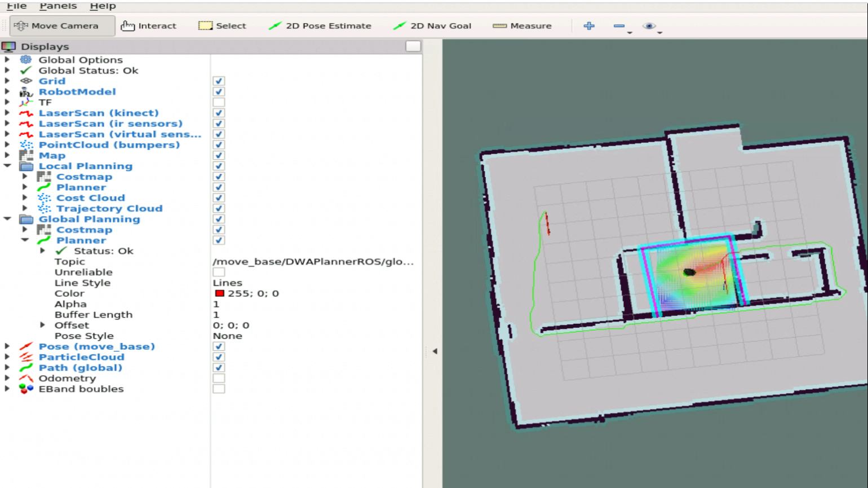The image size is (868, 488).
Task: Click the Line Style value Lines
Action: (228, 283)
